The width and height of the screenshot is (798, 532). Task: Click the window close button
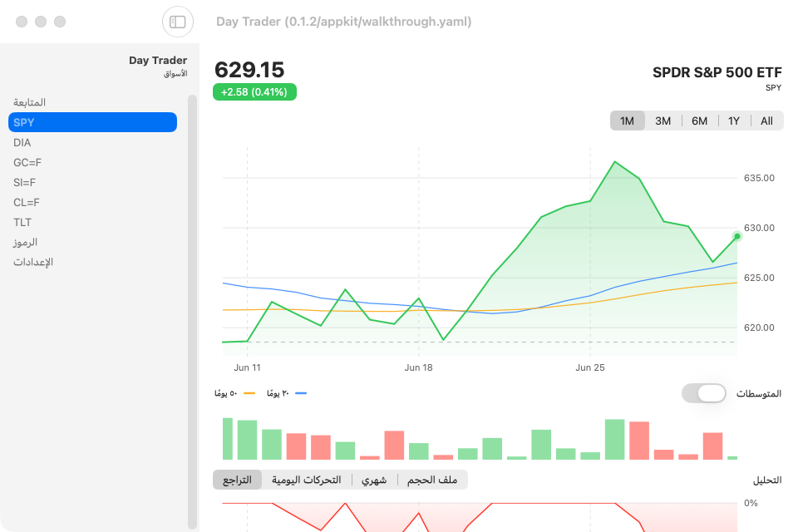point(22,22)
